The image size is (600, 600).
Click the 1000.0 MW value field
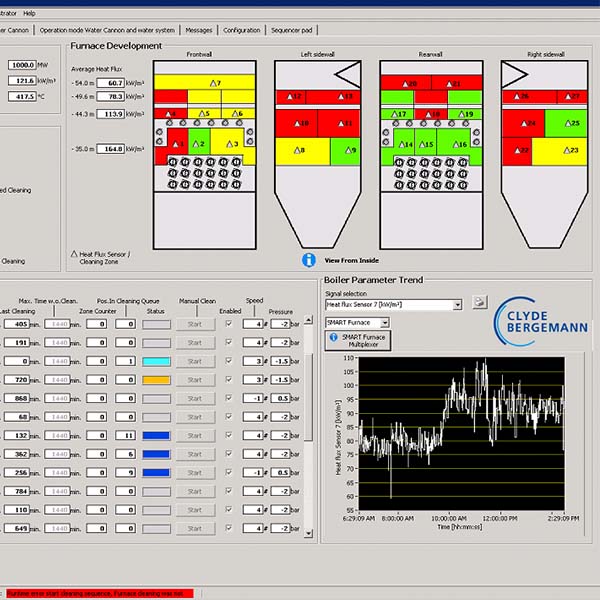tap(22, 65)
